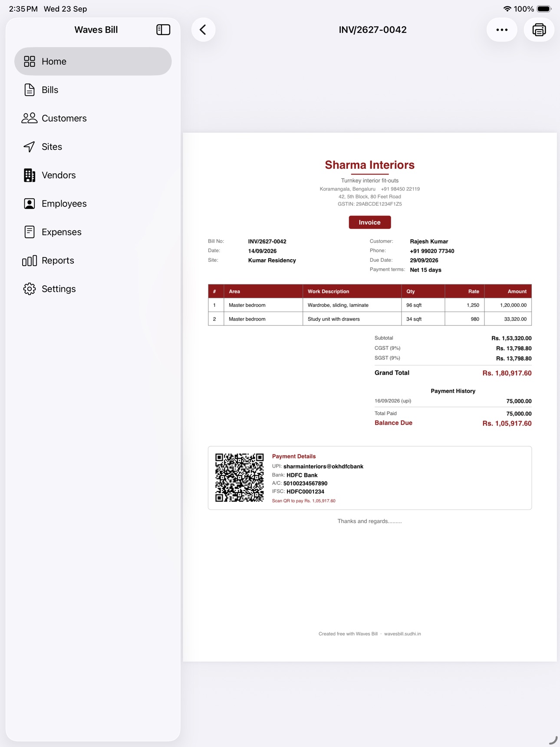Click the A/C number 50100234567890
Viewport: 560px width, 747px height.
point(305,483)
